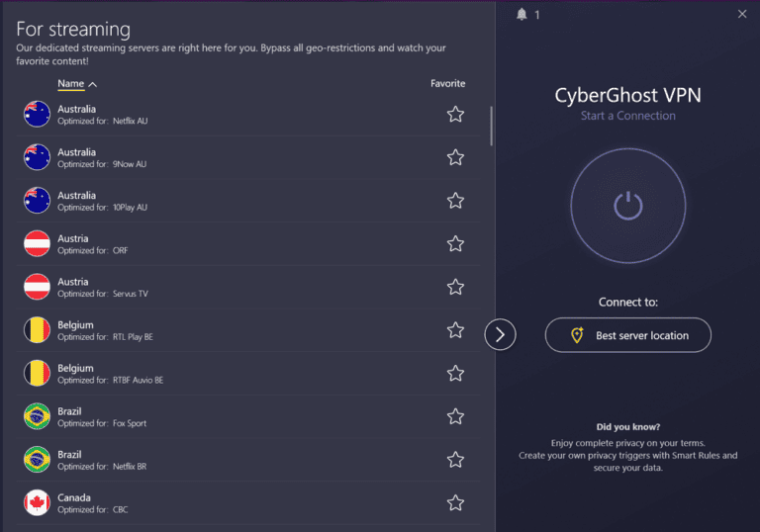Choose Best server location
This screenshot has width=760, height=532.
pos(628,335)
